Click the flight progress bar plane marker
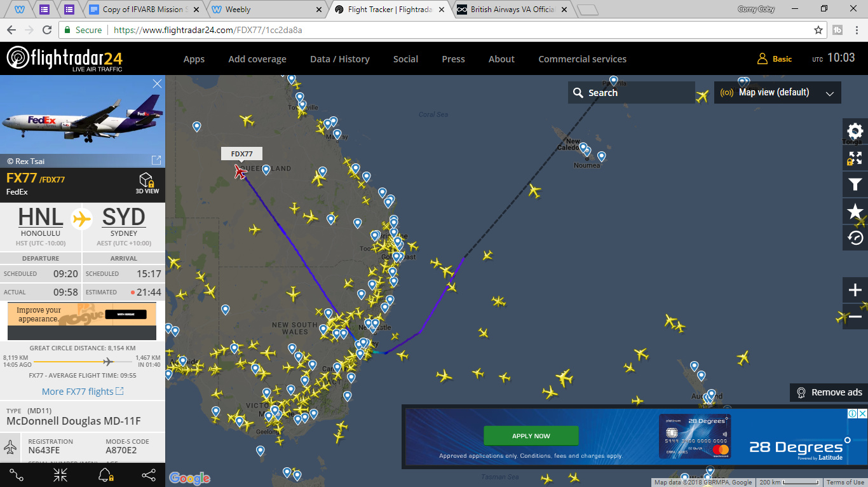The height and width of the screenshot is (487, 868). click(108, 362)
